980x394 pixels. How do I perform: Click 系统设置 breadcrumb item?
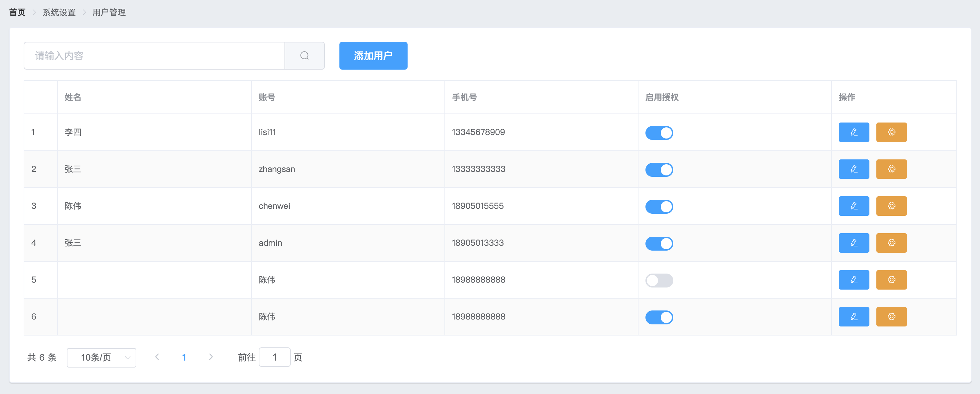point(59,13)
